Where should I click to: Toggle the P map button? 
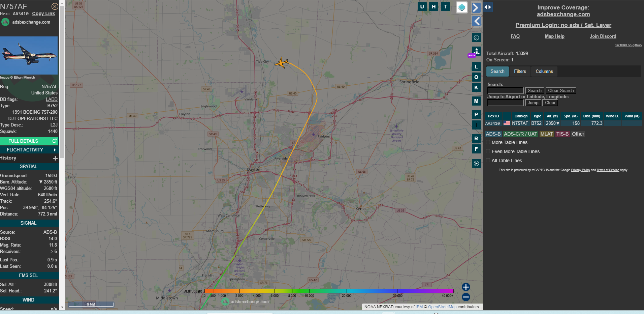click(x=476, y=114)
